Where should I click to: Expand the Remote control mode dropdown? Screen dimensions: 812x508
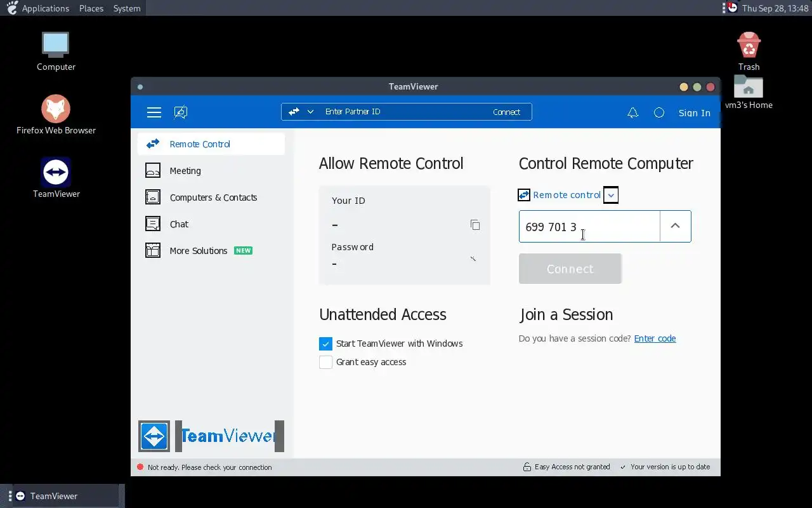pyautogui.click(x=611, y=195)
